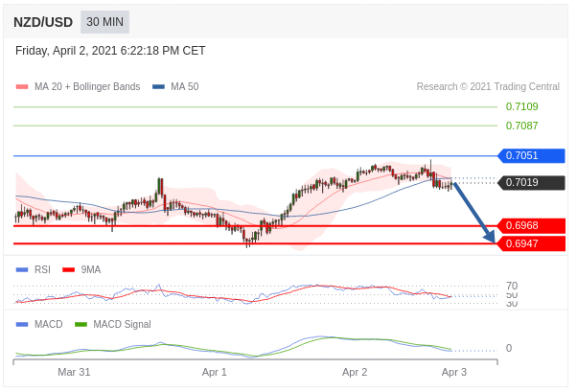The height and width of the screenshot is (392, 577).
Task: Click the MACD 0 axis value
Action: [x=509, y=348]
